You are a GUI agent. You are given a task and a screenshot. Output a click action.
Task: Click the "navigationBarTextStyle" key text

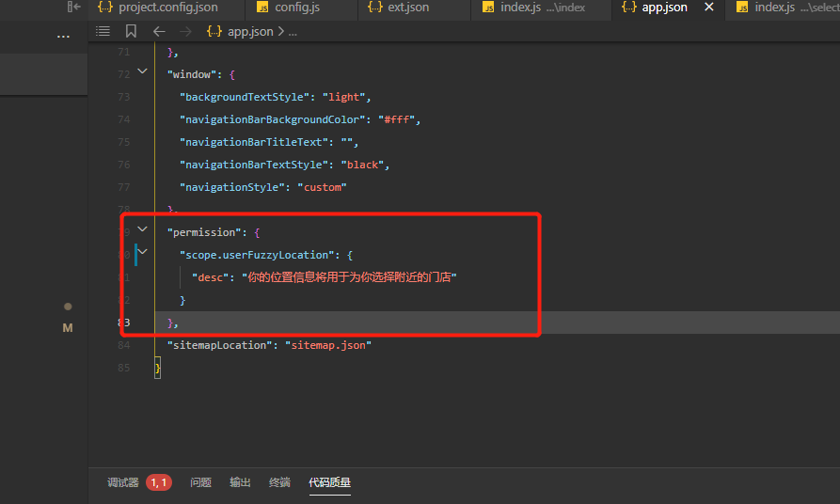point(254,165)
